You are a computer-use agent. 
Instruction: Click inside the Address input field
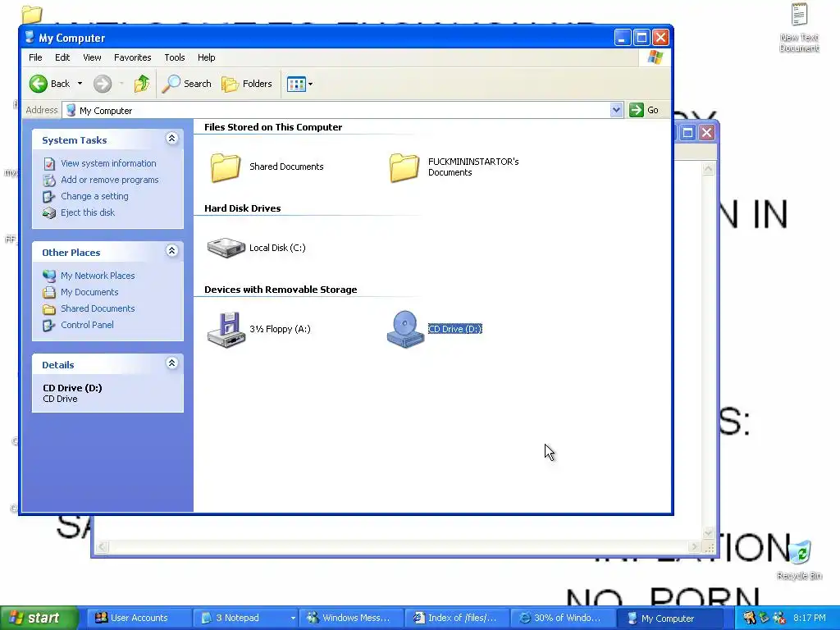343,111
